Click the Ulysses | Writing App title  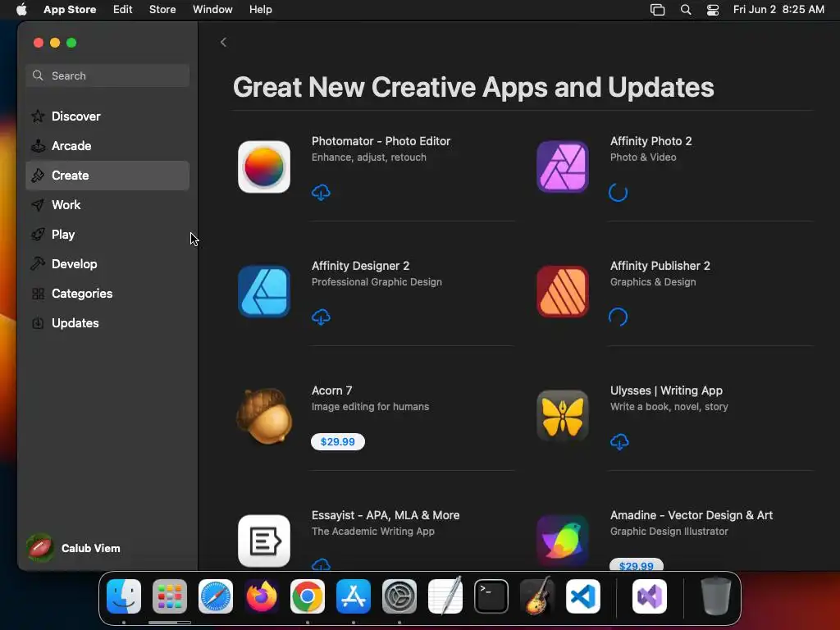pyautogui.click(x=666, y=390)
